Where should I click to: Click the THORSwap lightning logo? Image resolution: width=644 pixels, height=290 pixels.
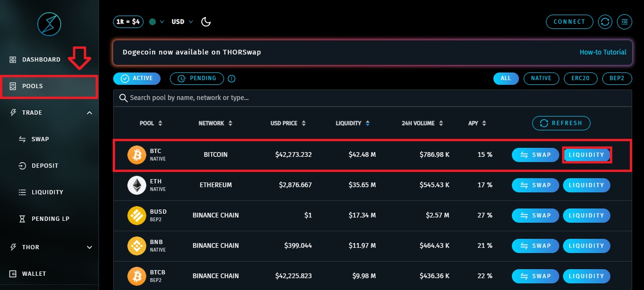[x=49, y=24]
